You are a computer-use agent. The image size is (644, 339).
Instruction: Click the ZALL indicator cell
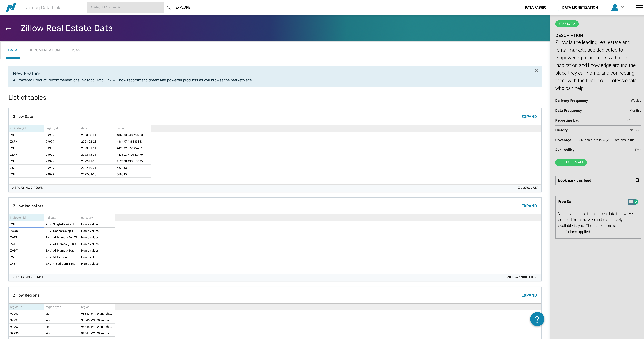click(26, 244)
